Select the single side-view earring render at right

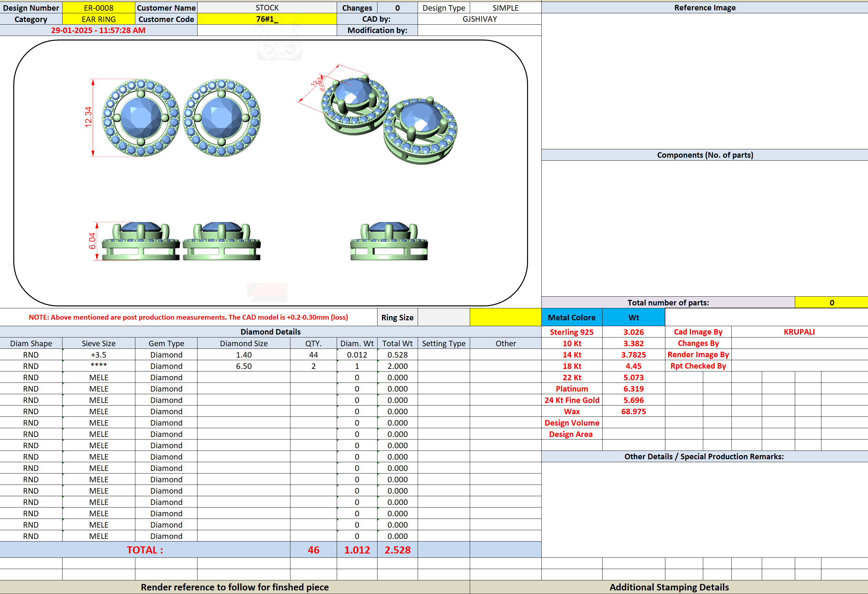click(x=389, y=241)
